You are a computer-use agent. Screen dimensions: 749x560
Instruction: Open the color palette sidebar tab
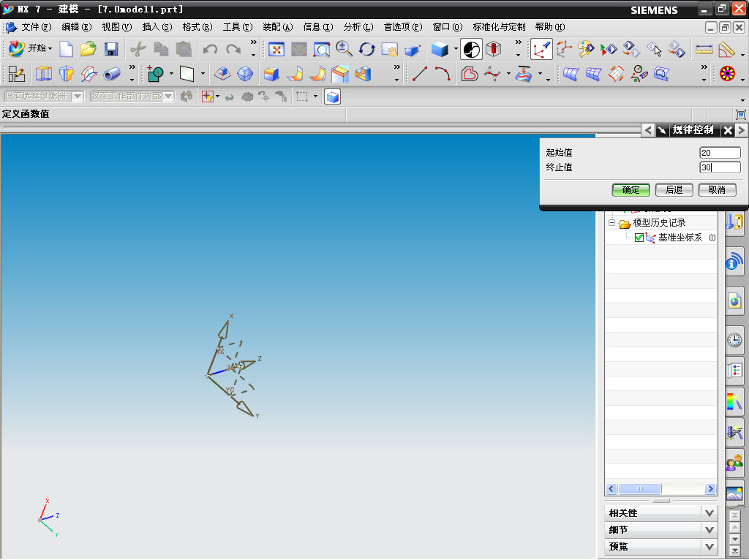coord(734,401)
